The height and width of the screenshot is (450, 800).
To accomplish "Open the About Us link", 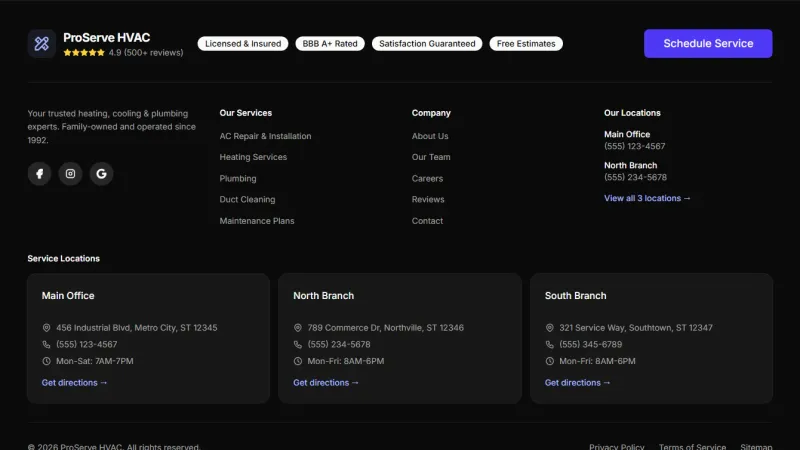I will tap(430, 136).
